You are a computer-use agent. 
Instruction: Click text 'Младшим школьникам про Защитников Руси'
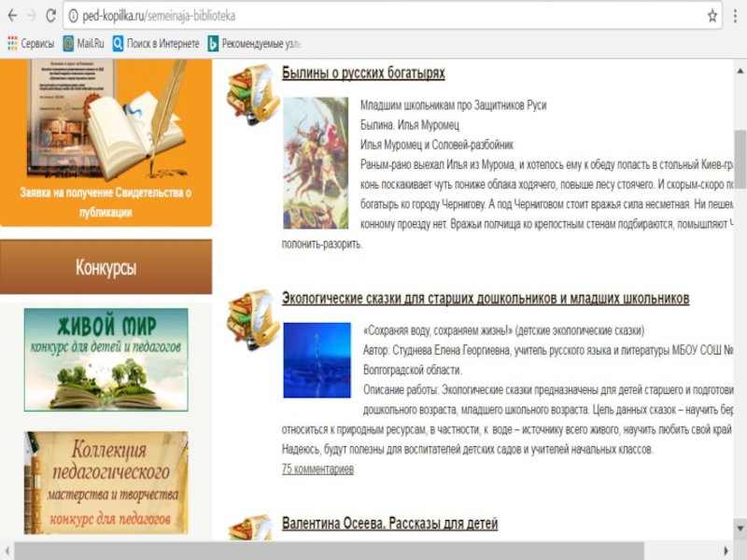(453, 105)
